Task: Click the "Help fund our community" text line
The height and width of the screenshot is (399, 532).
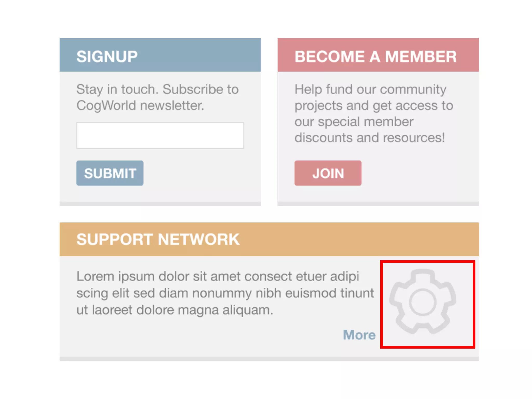Action: 370,90
